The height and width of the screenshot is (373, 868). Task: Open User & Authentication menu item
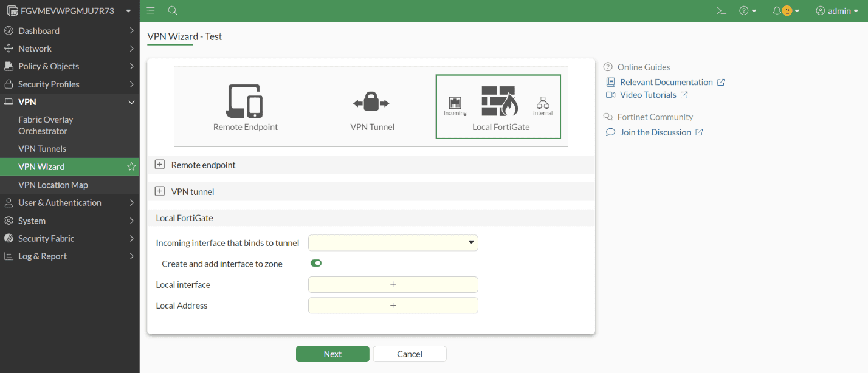pyautogui.click(x=70, y=202)
